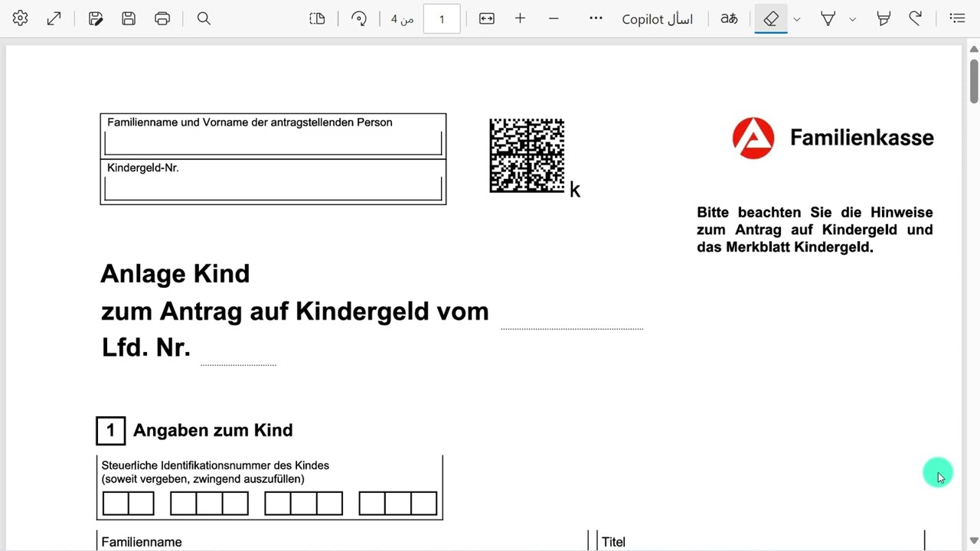
Task: Ask Copilot button in toolbar
Action: pyautogui.click(x=658, y=19)
